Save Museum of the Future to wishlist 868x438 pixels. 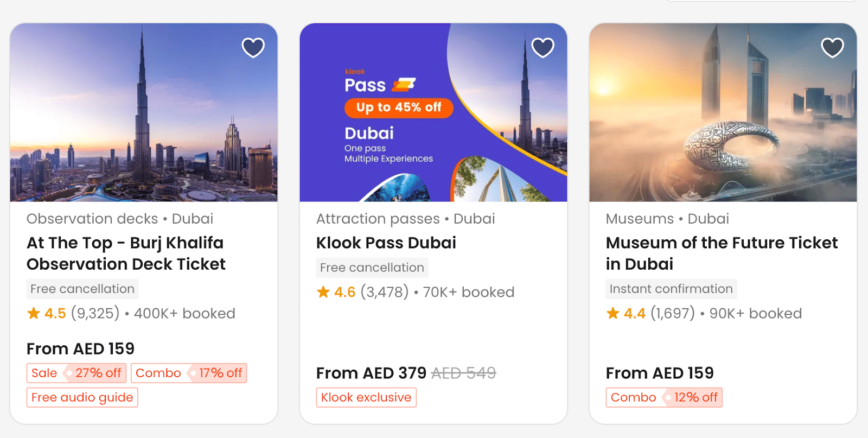click(832, 48)
